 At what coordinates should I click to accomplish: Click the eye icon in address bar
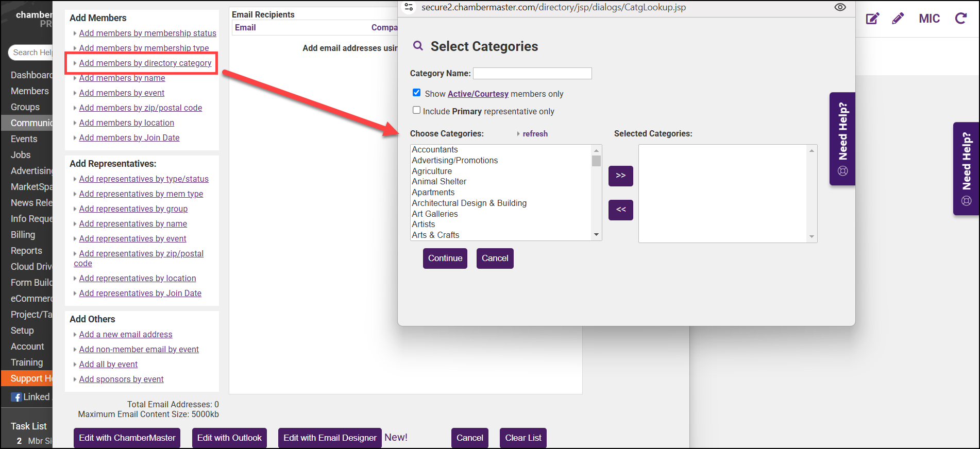[840, 7]
